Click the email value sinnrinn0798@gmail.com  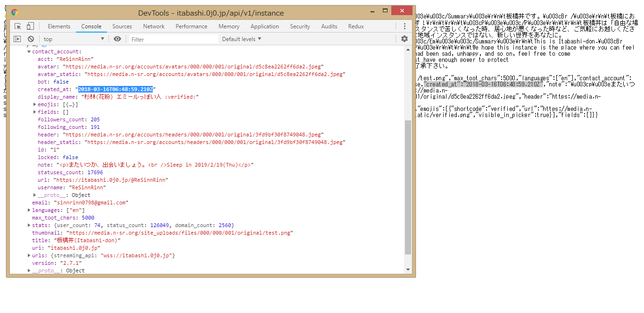pyautogui.click(x=91, y=203)
